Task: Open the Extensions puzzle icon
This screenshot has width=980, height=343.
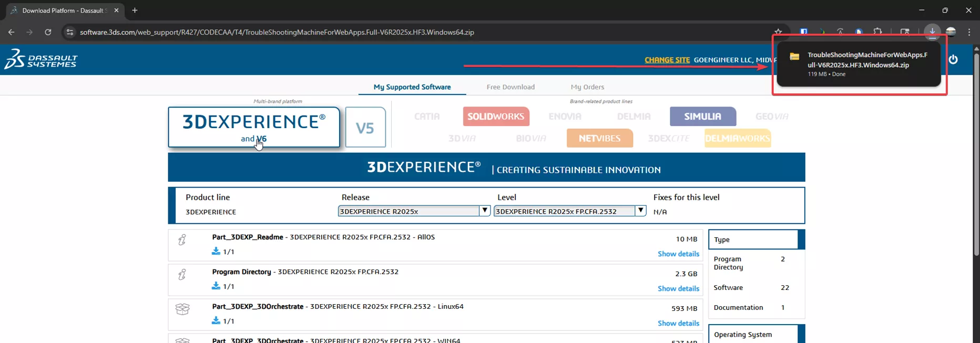Action: (x=877, y=32)
